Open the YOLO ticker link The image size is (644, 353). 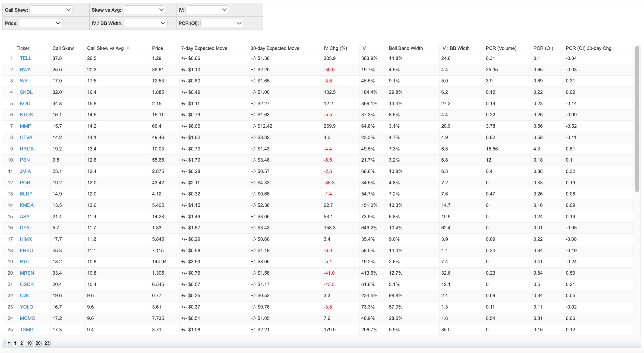26,307
